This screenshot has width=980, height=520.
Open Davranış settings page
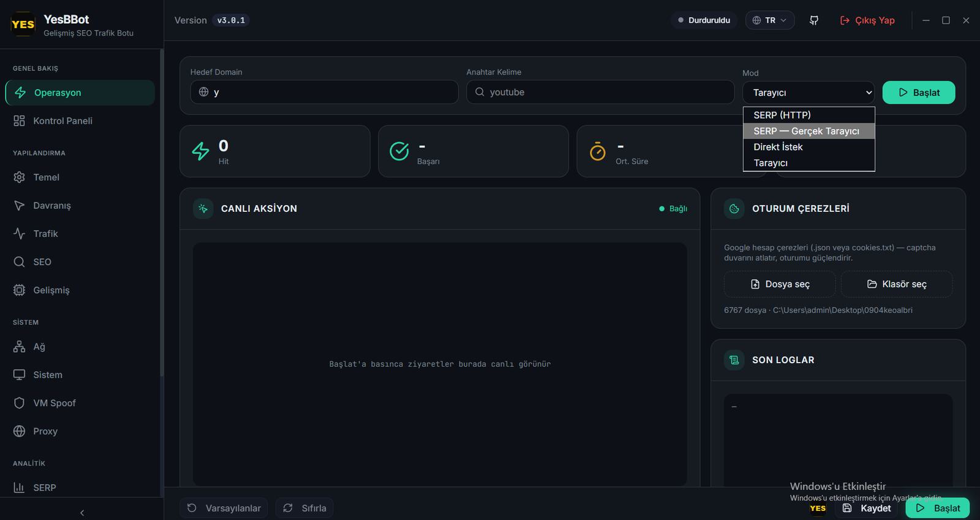tap(80, 205)
